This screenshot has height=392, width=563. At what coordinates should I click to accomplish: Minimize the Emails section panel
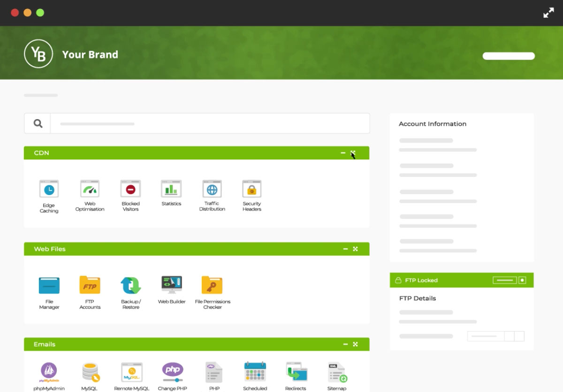pos(345,344)
